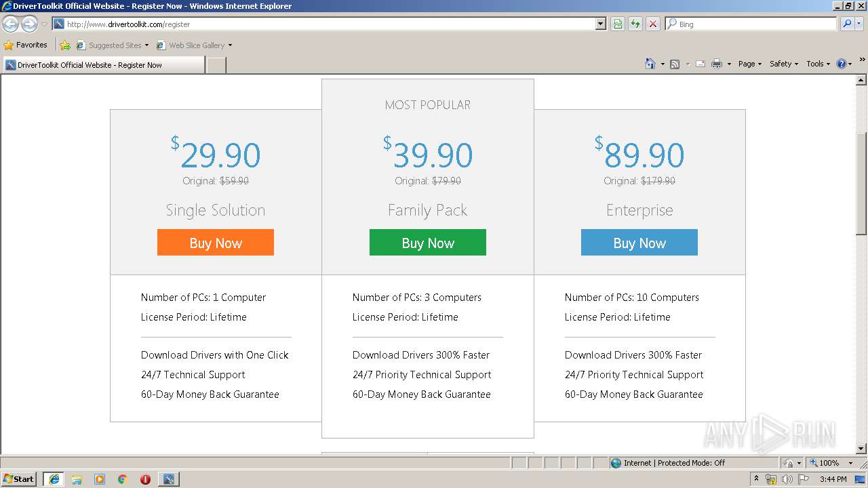The height and width of the screenshot is (488, 868).
Task: Click the Stop loading red X icon
Action: pyautogui.click(x=652, y=24)
